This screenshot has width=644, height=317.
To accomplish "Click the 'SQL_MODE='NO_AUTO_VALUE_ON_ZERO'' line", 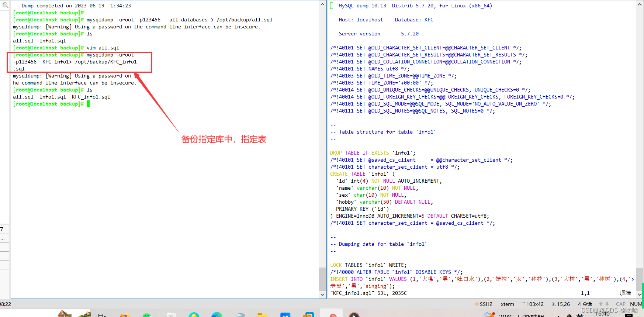I will point(441,104).
